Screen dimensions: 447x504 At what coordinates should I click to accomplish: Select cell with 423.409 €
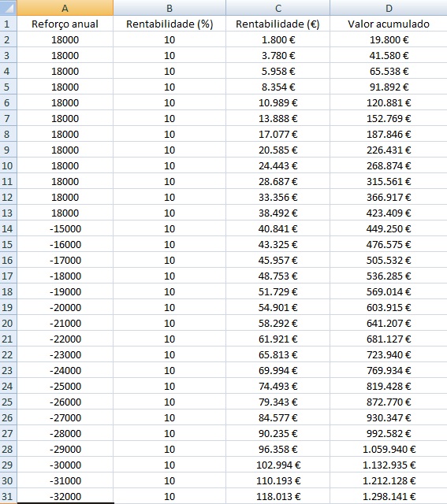pos(389,213)
